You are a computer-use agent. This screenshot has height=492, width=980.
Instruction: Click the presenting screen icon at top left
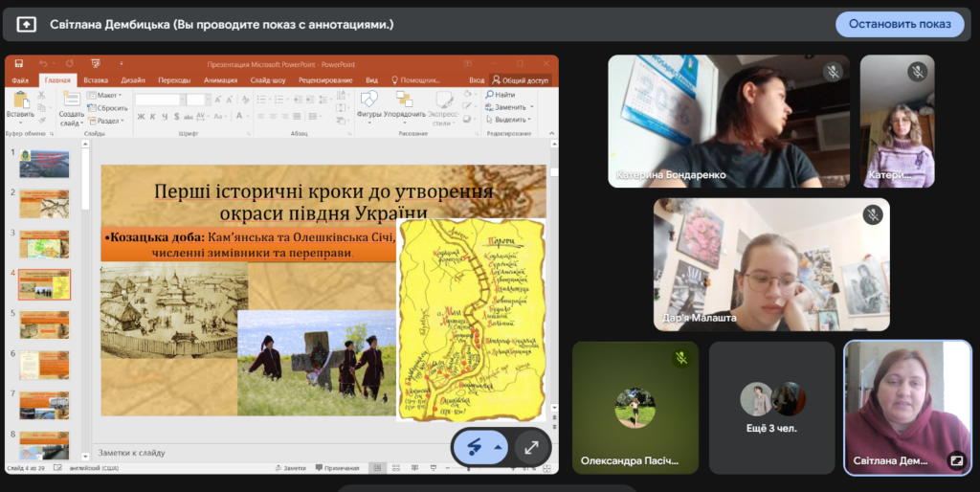[27, 24]
